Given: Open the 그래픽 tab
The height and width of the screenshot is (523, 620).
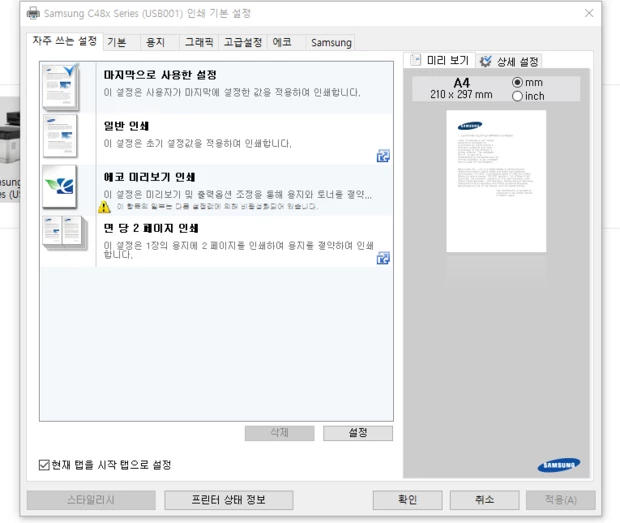Looking at the screenshot, I should point(199,42).
